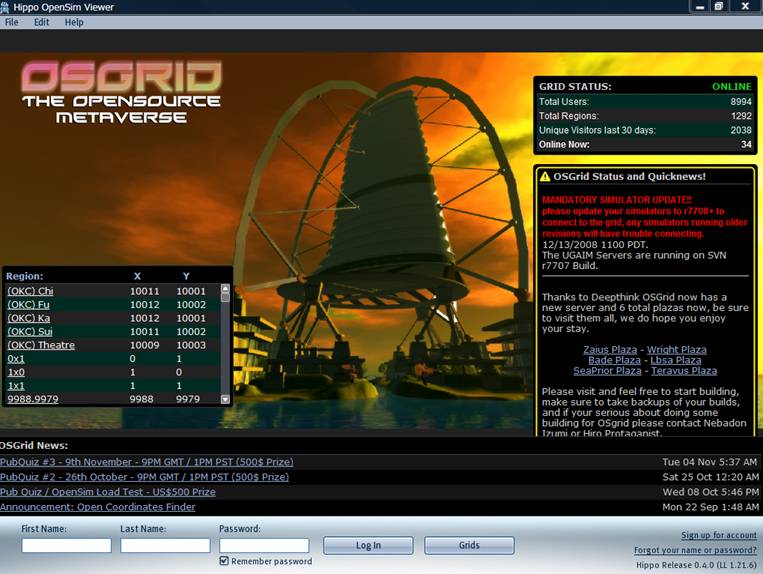Click the Wed 08 Oct 5:46 PM timestamp
Image resolution: width=763 pixels, height=574 pixels.
pos(710,492)
